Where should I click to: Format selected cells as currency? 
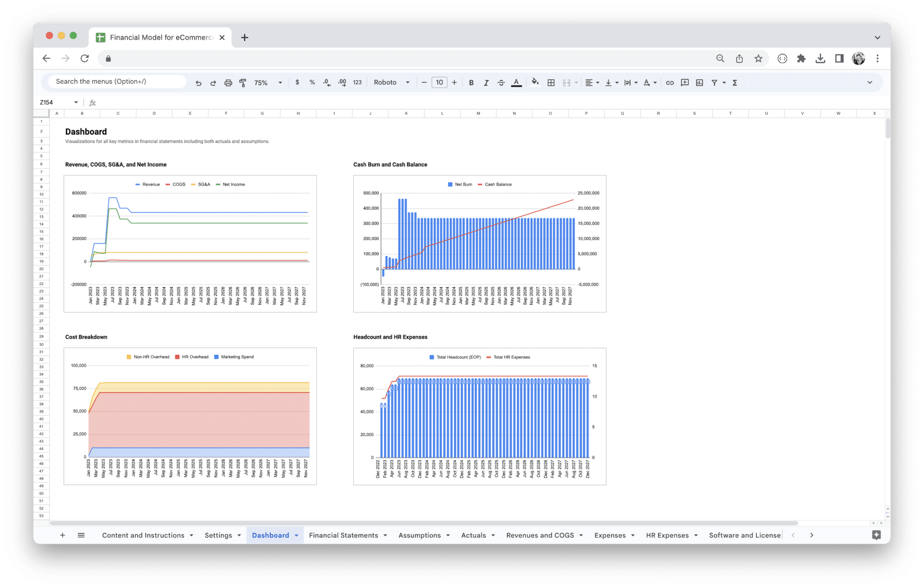[x=297, y=82]
